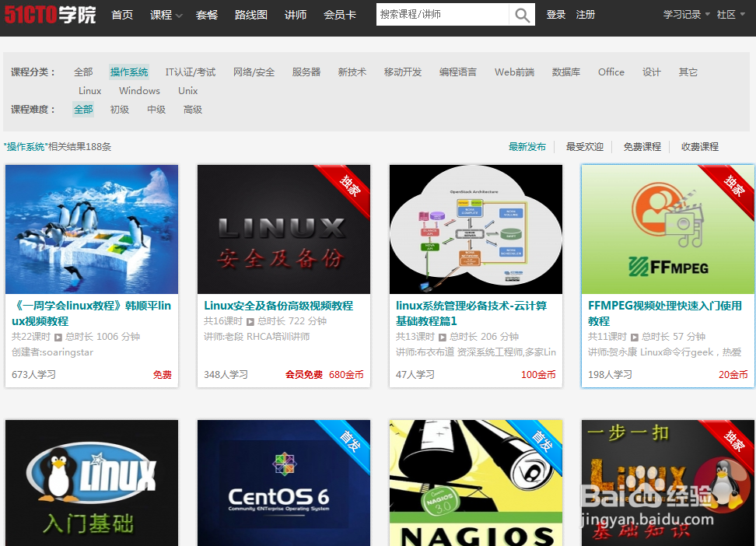Select the 操作系统 category

click(129, 72)
